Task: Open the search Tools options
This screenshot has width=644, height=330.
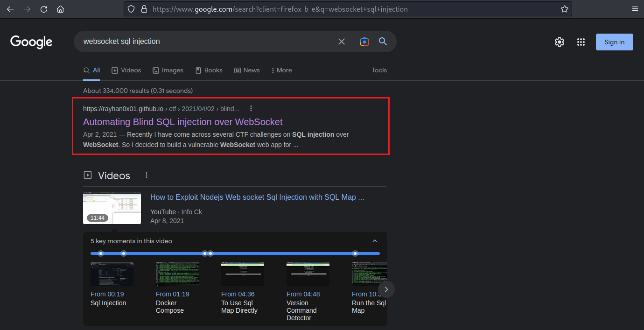Action: [x=379, y=70]
